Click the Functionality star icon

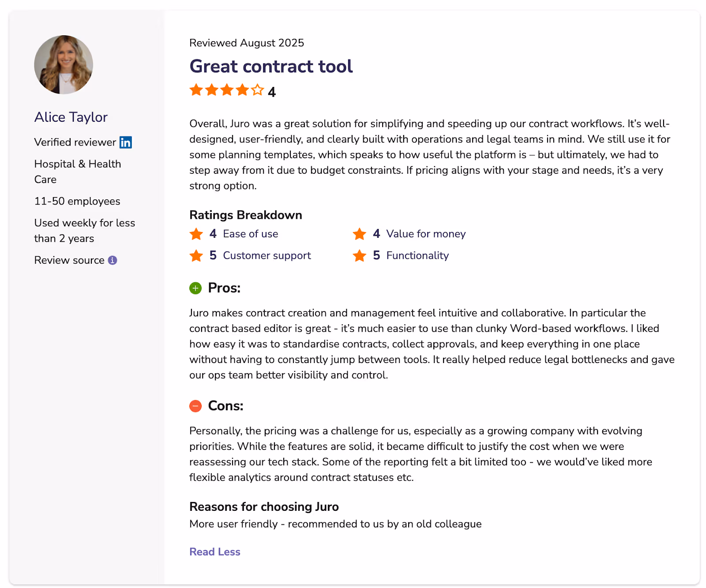(x=360, y=255)
